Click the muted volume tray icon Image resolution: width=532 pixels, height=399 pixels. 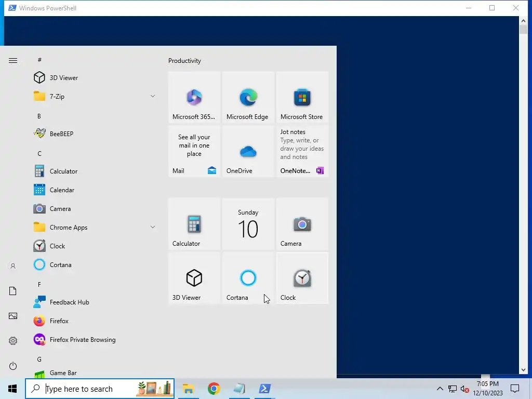click(x=465, y=389)
